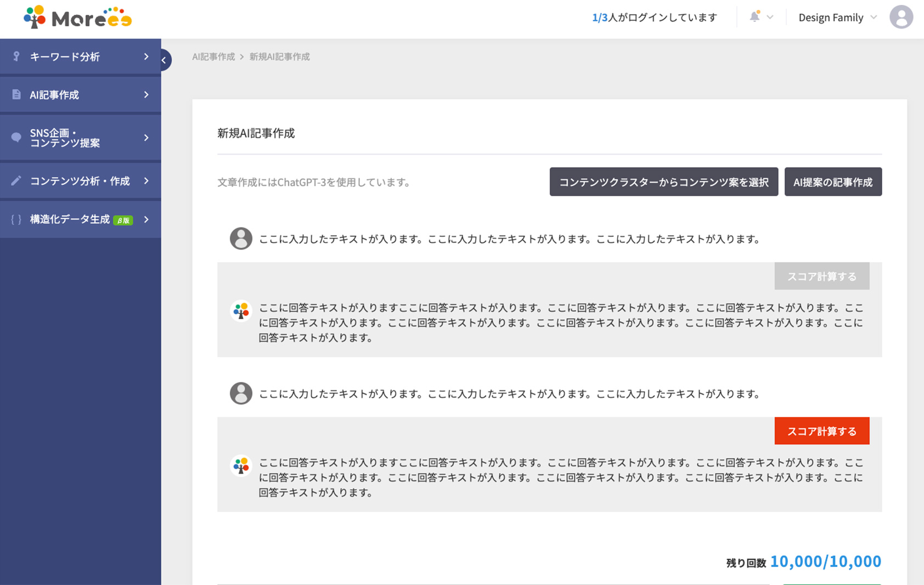Viewport: 924px width, 585px height.
Task: Expand the キーワード分析 menu chevron
Action: [x=146, y=56]
